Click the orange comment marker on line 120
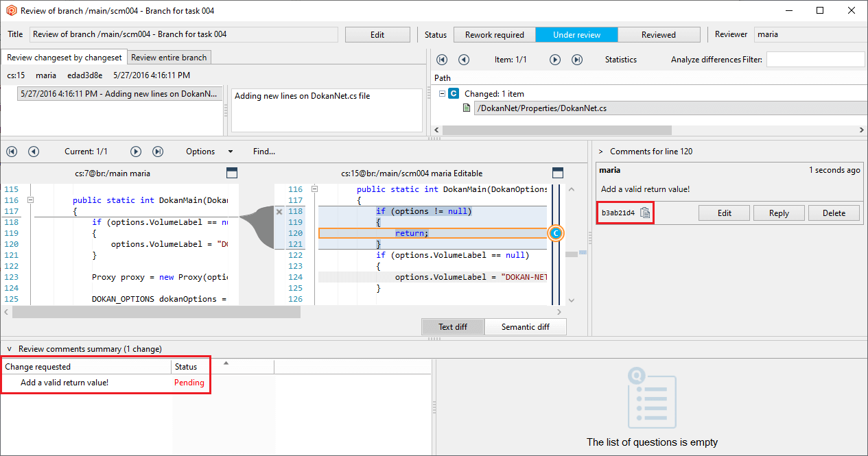Screen dimensions: 868x456 click(x=556, y=233)
